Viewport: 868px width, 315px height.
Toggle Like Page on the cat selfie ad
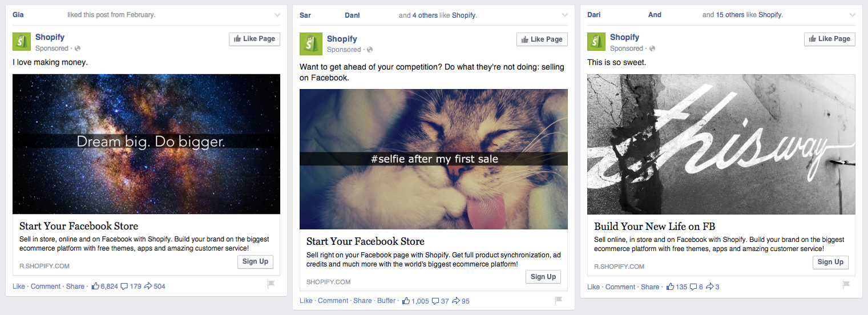click(x=542, y=39)
